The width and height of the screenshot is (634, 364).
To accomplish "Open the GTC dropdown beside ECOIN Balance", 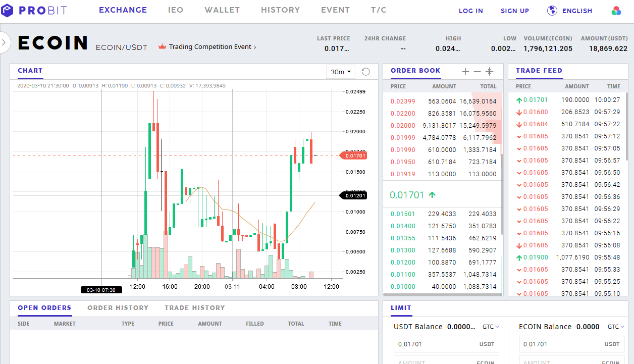I will click(x=616, y=327).
